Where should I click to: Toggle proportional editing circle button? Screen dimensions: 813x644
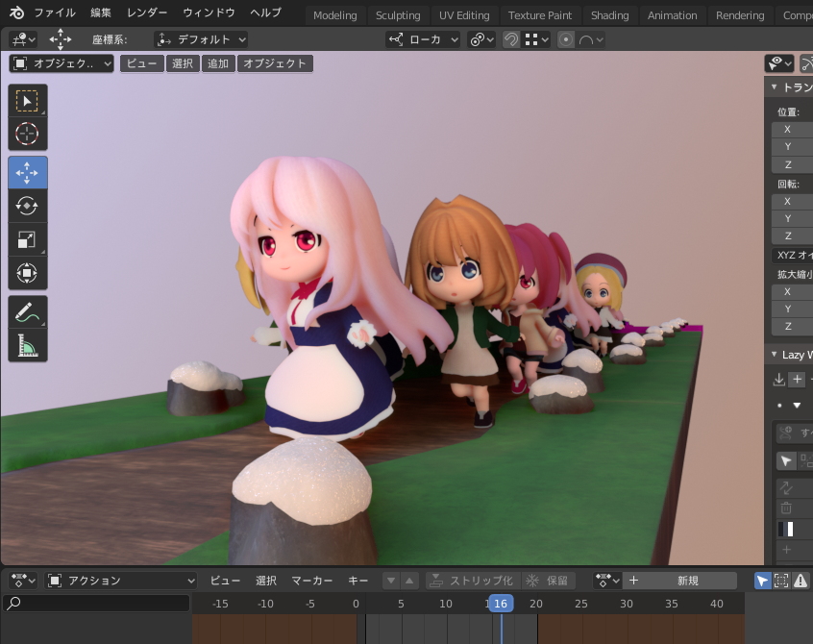tap(566, 39)
